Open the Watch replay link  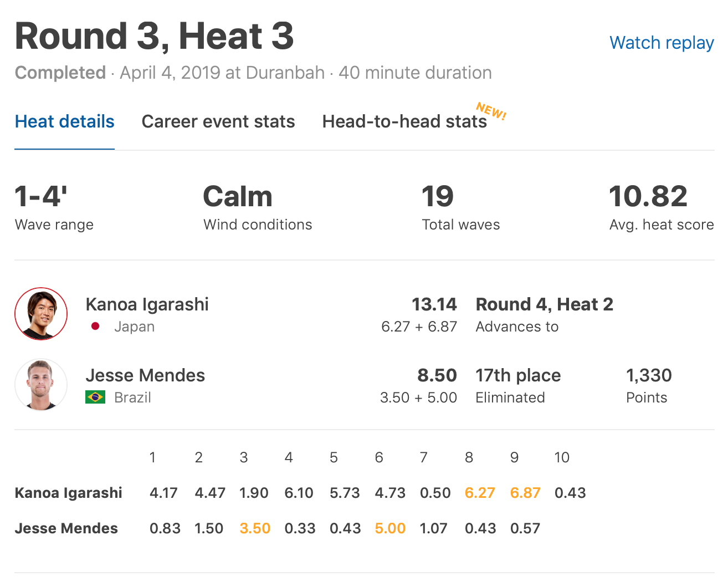pos(662,43)
